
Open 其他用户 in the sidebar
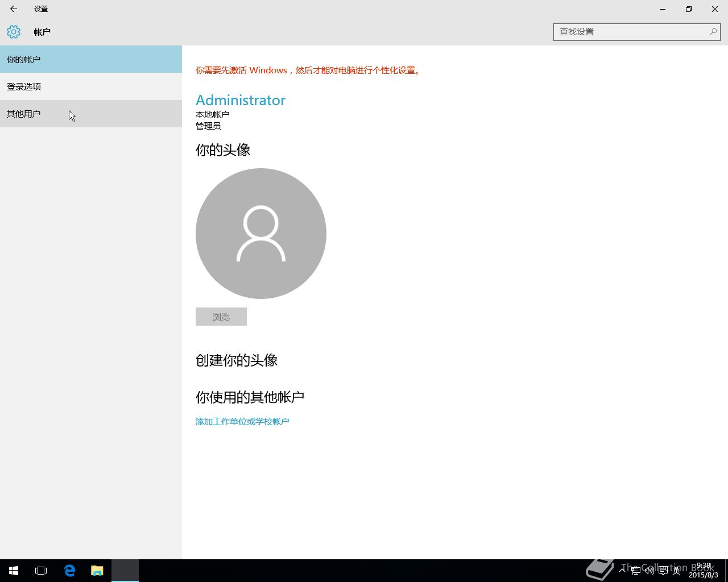coord(91,114)
